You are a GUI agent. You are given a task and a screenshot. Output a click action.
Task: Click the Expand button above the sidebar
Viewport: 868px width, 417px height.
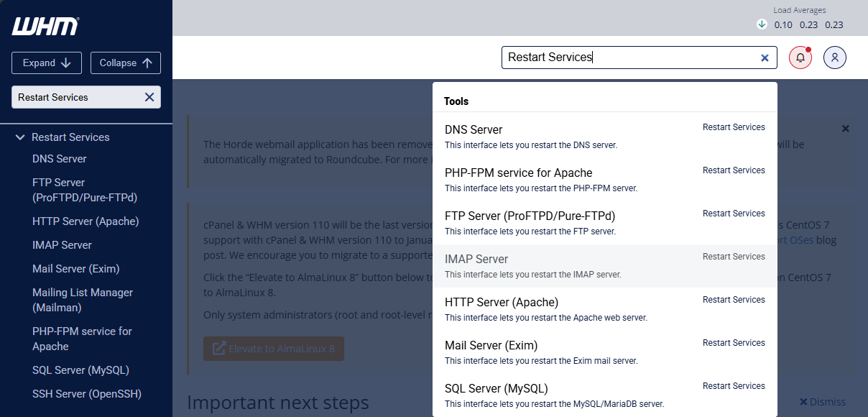[46, 63]
